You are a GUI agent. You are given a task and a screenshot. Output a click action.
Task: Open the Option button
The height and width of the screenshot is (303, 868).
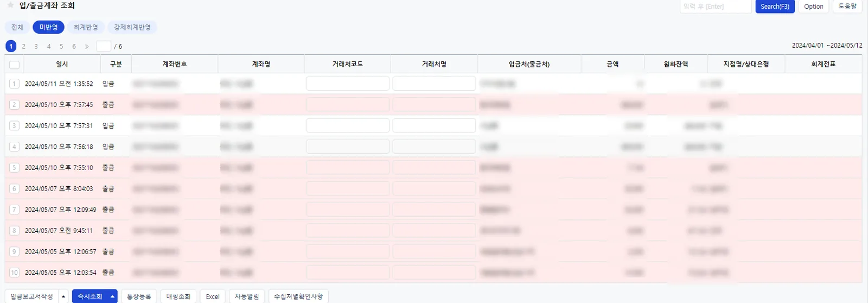click(x=813, y=7)
